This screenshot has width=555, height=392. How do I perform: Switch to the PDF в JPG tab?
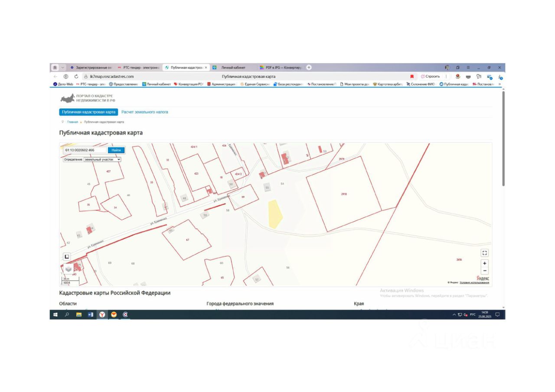pyautogui.click(x=281, y=68)
